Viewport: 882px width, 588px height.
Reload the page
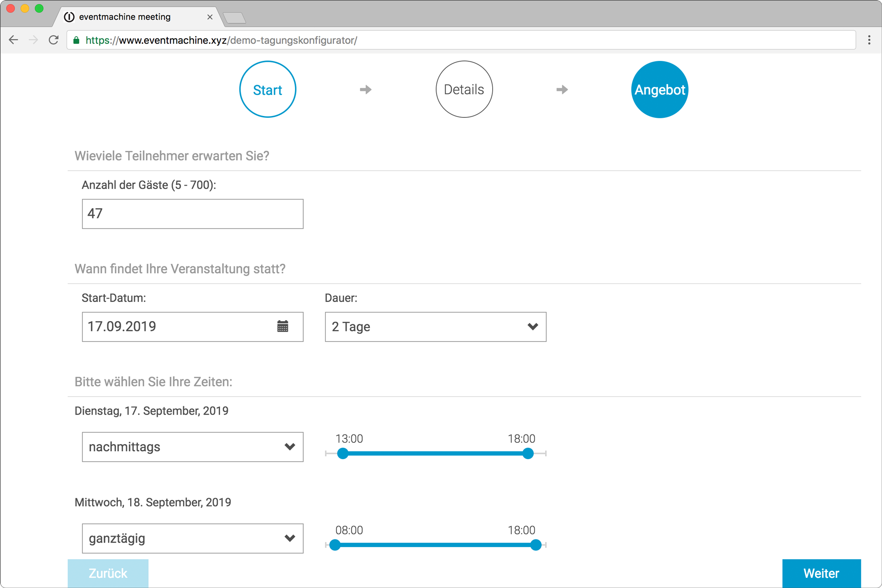(53, 40)
